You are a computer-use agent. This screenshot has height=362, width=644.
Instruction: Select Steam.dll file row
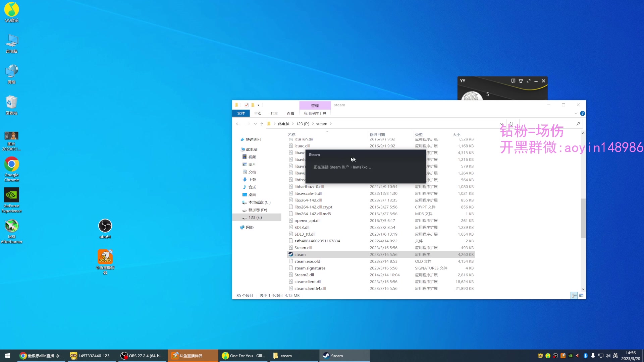pyautogui.click(x=381, y=248)
